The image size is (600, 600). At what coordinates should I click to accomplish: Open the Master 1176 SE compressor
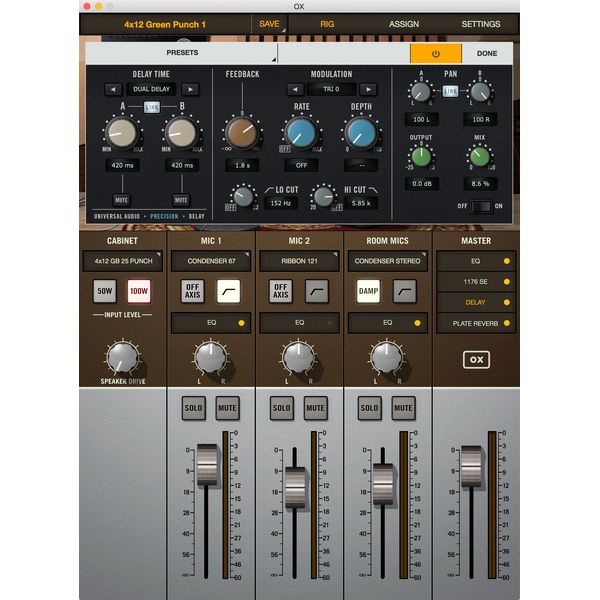(476, 282)
